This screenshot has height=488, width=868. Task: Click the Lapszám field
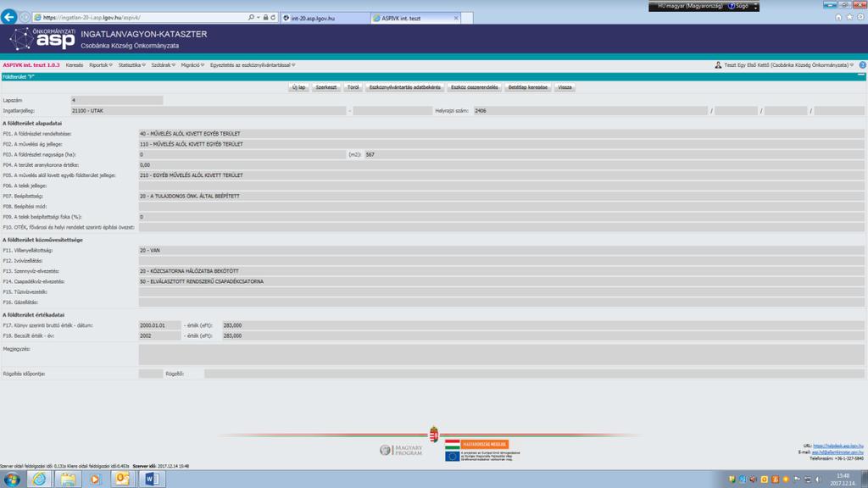coord(117,100)
